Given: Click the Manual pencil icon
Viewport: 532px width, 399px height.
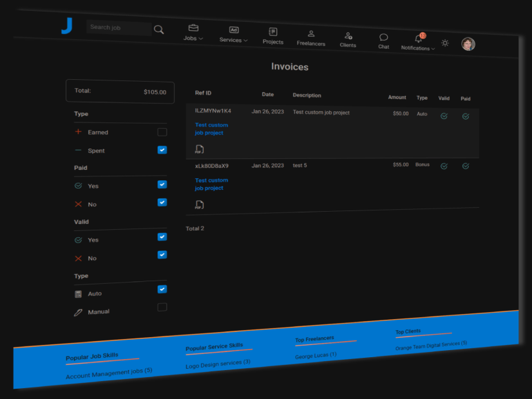Looking at the screenshot, I should click(79, 312).
